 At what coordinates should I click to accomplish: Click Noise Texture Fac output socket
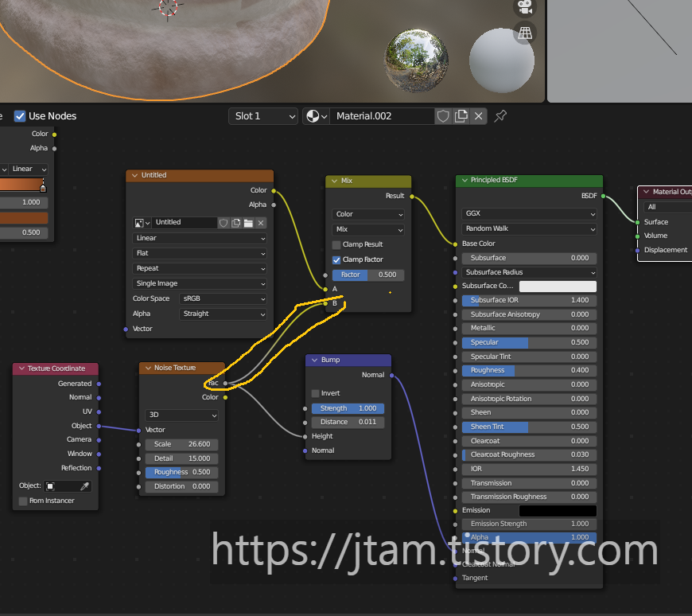[226, 384]
